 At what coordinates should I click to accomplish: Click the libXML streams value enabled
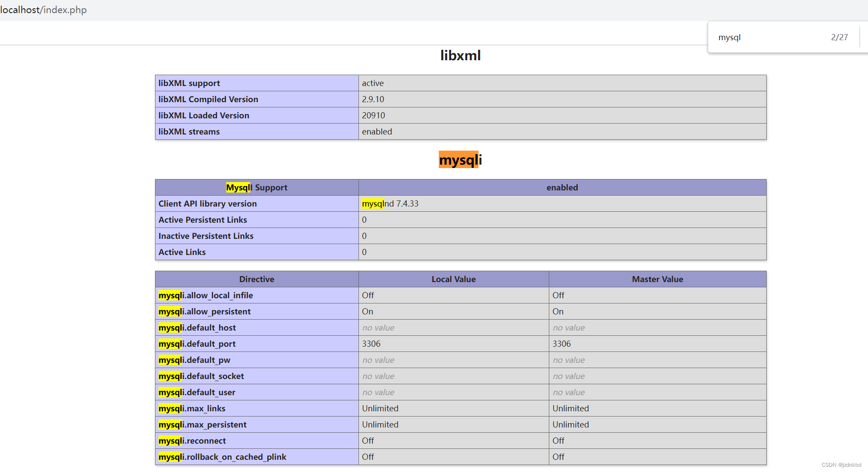377,131
